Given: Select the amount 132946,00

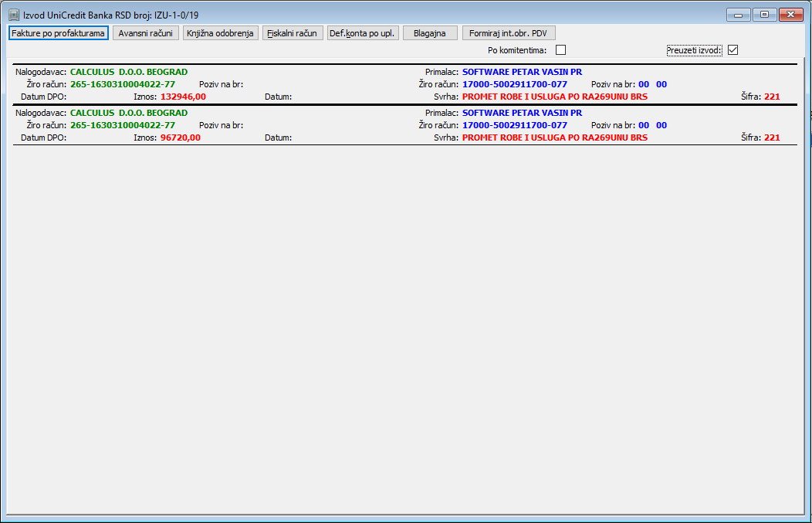Looking at the screenshot, I should point(184,97).
